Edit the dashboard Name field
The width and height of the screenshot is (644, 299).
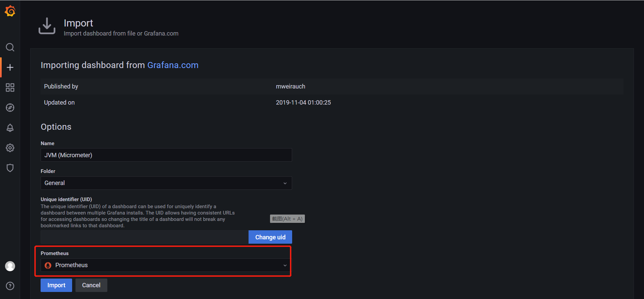coord(166,155)
